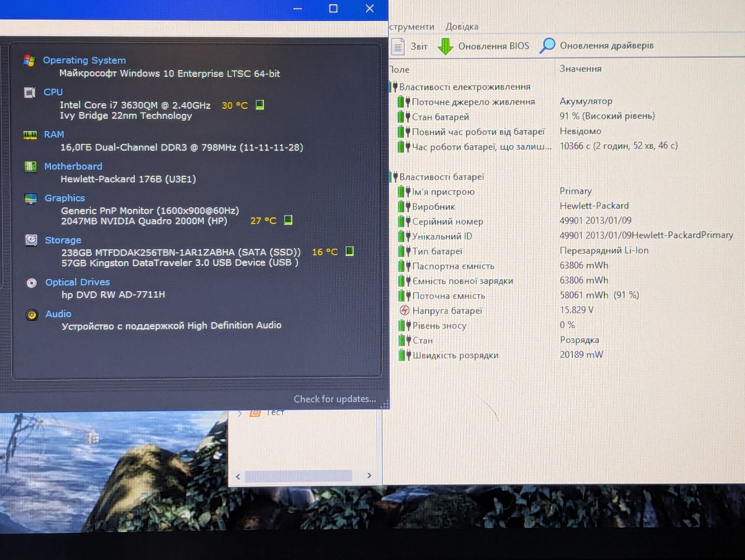Click the icon of the Тест tree item
This screenshot has width=745, height=560.
click(x=255, y=412)
